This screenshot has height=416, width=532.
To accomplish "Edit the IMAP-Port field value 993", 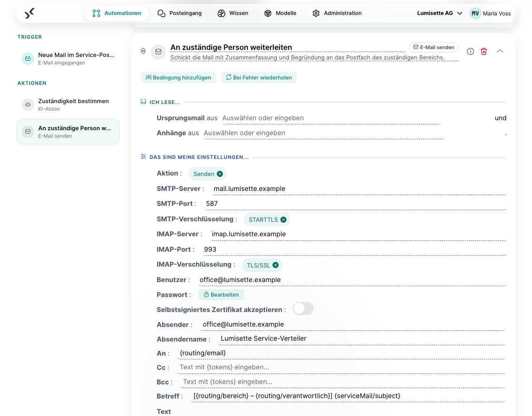I will click(x=355, y=250).
